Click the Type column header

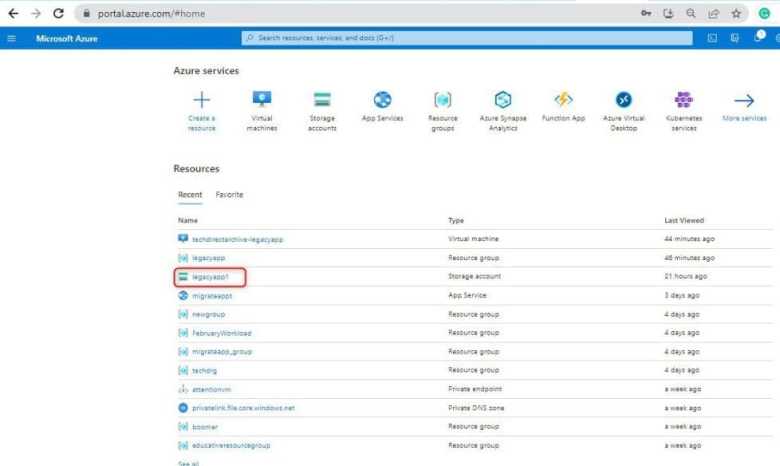click(456, 220)
